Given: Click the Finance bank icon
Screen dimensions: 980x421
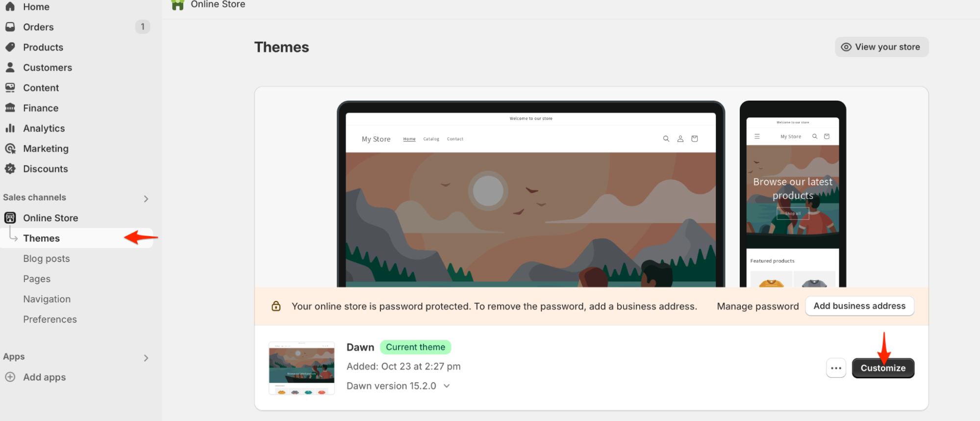Looking at the screenshot, I should [10, 107].
